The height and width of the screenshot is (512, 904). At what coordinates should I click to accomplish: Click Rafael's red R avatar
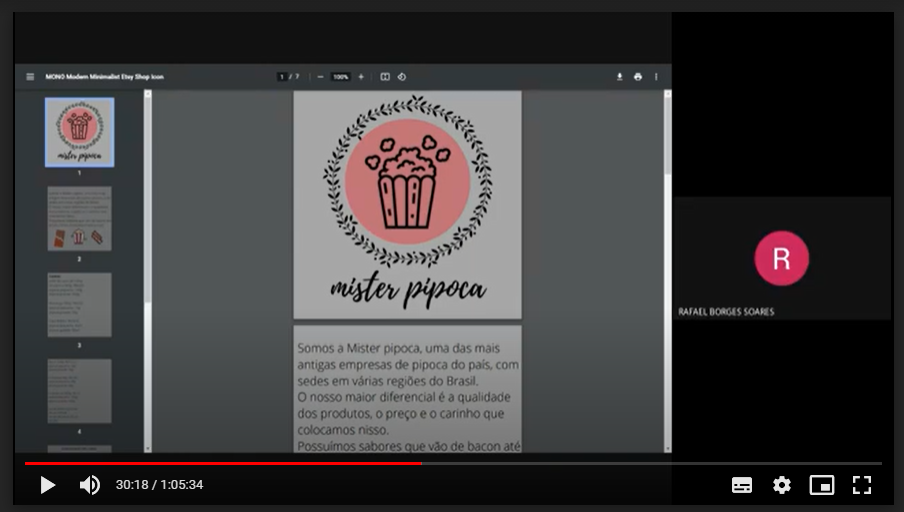pyautogui.click(x=781, y=258)
